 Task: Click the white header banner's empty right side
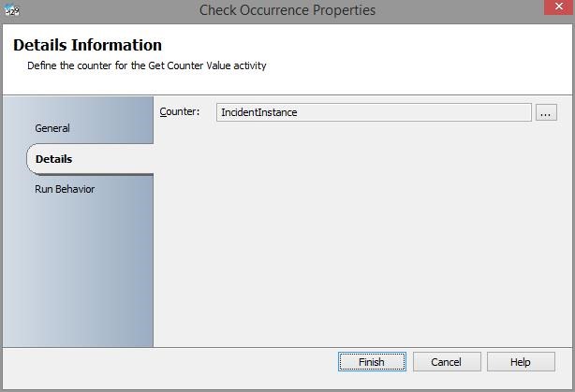(x=450, y=56)
